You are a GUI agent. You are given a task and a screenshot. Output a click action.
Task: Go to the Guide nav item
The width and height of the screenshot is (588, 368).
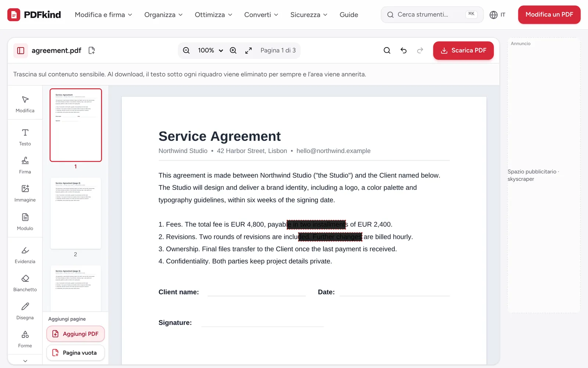click(349, 15)
